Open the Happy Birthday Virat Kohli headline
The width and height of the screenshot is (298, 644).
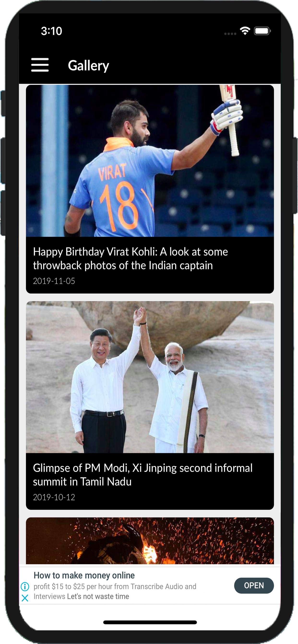point(131,259)
